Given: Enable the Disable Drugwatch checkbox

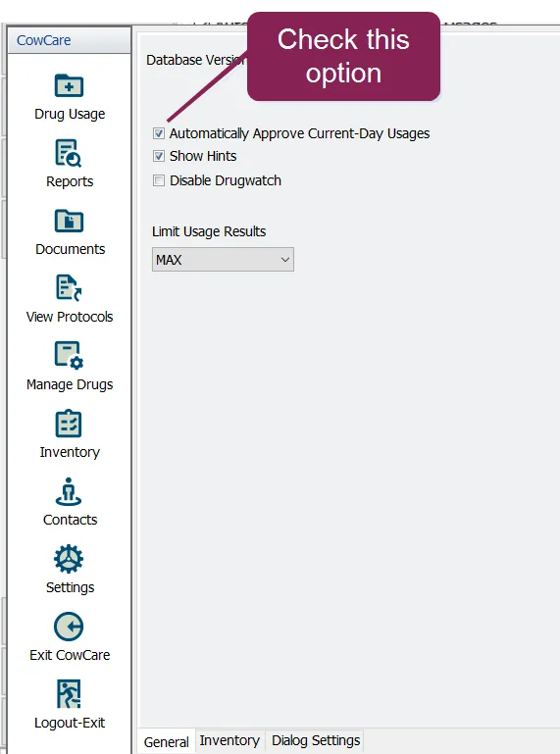Looking at the screenshot, I should pyautogui.click(x=159, y=180).
